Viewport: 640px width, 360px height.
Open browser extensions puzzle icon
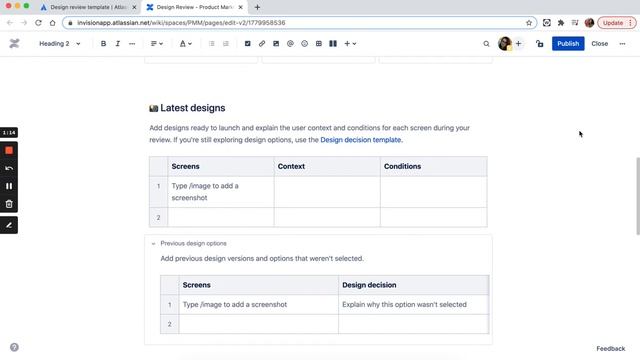pyautogui.click(x=561, y=23)
